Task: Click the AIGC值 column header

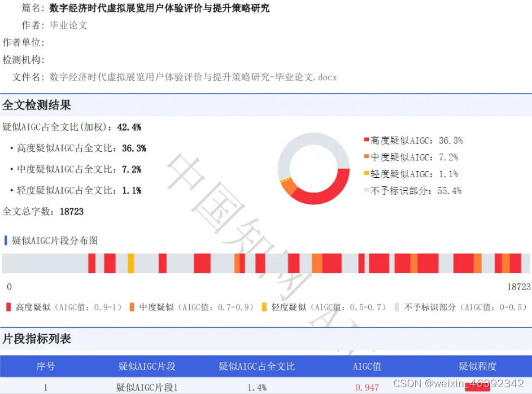Action: pyautogui.click(x=367, y=366)
